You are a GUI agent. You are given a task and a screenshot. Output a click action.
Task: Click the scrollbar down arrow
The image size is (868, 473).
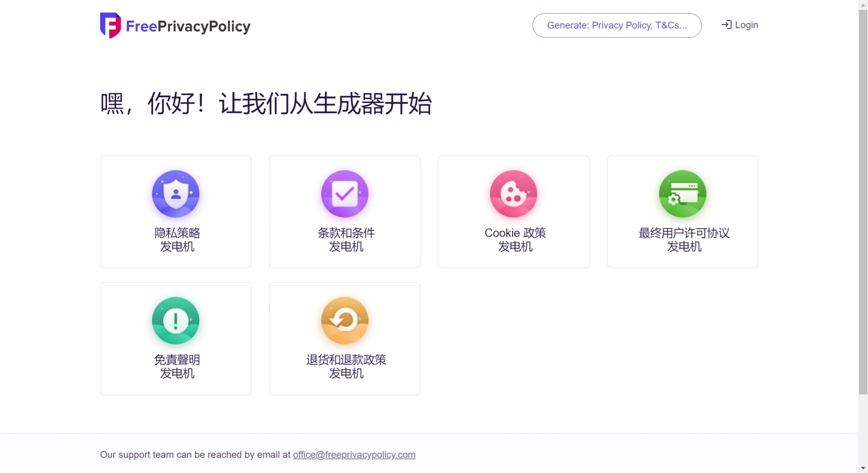click(863, 469)
